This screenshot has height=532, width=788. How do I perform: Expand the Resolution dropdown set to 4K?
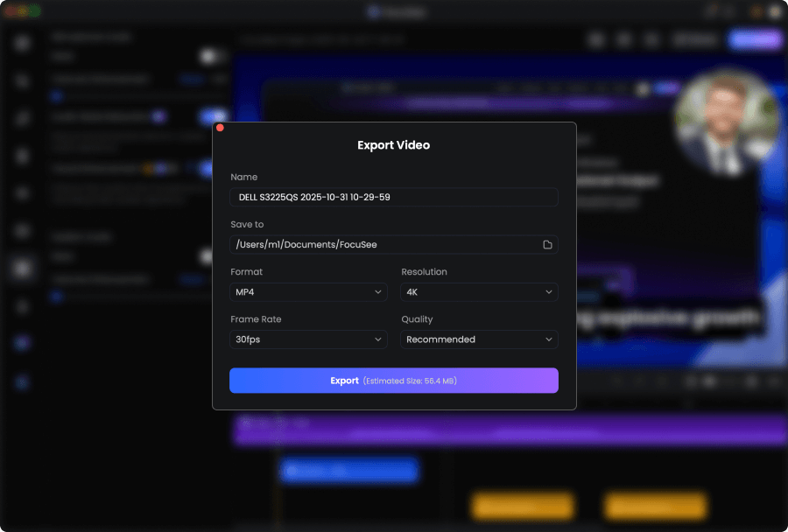pos(479,292)
